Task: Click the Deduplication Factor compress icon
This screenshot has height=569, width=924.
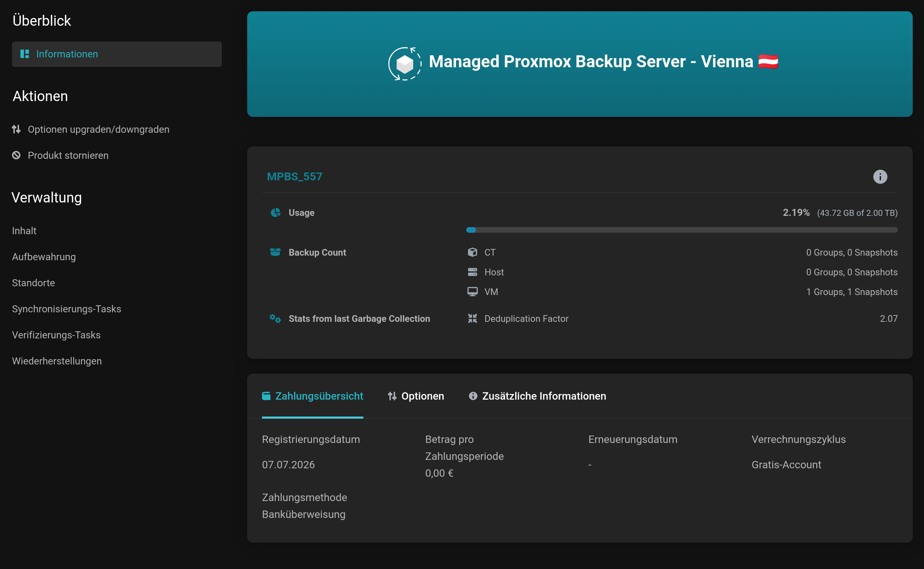Action: 472,318
